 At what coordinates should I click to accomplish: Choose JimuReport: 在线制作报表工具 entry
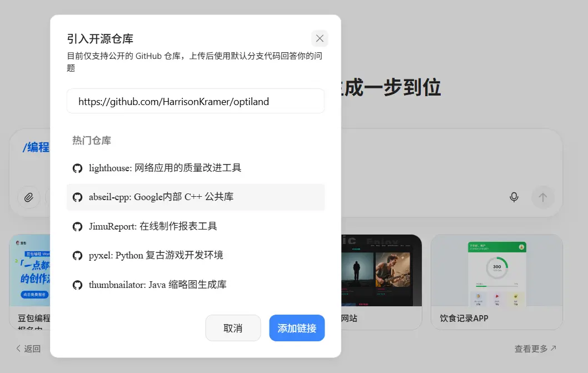(x=153, y=226)
